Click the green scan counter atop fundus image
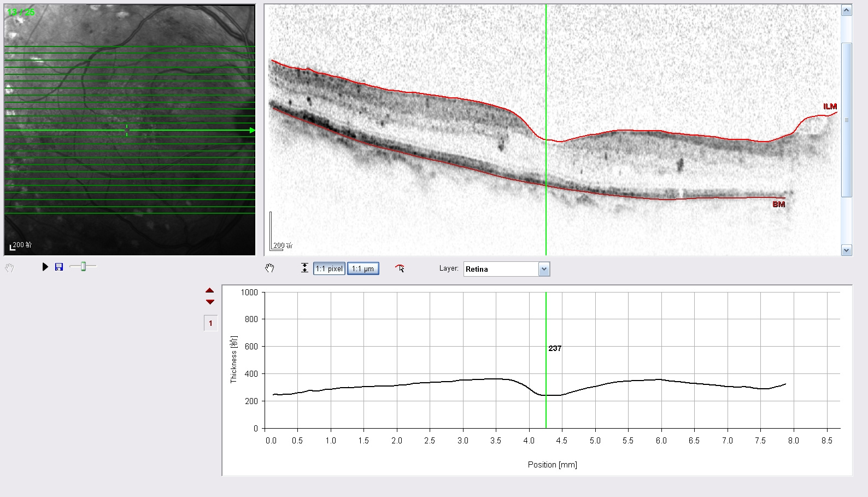 click(21, 11)
